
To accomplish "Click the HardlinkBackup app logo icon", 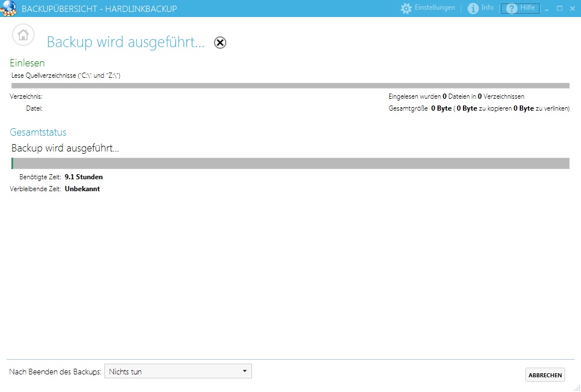I will (8, 9).
